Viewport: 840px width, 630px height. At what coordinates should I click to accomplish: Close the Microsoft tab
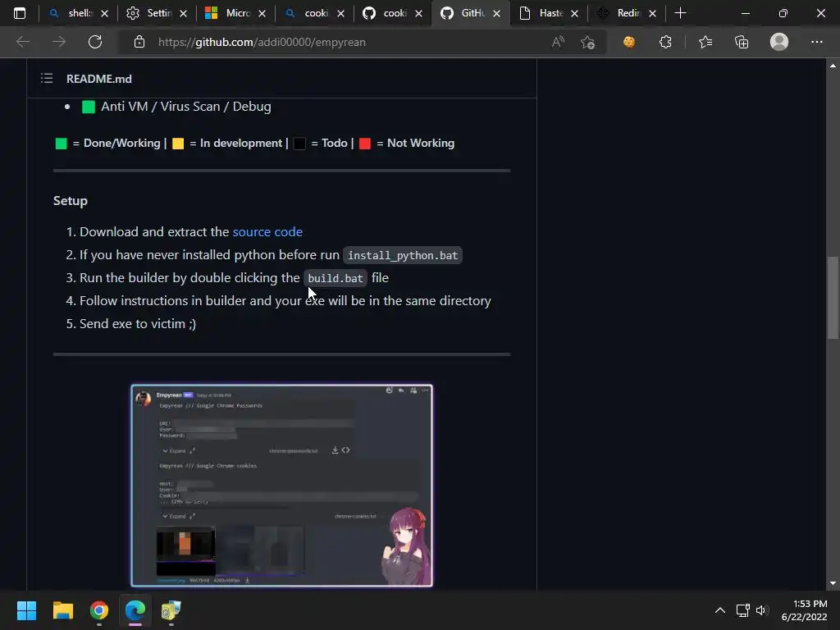tap(262, 13)
